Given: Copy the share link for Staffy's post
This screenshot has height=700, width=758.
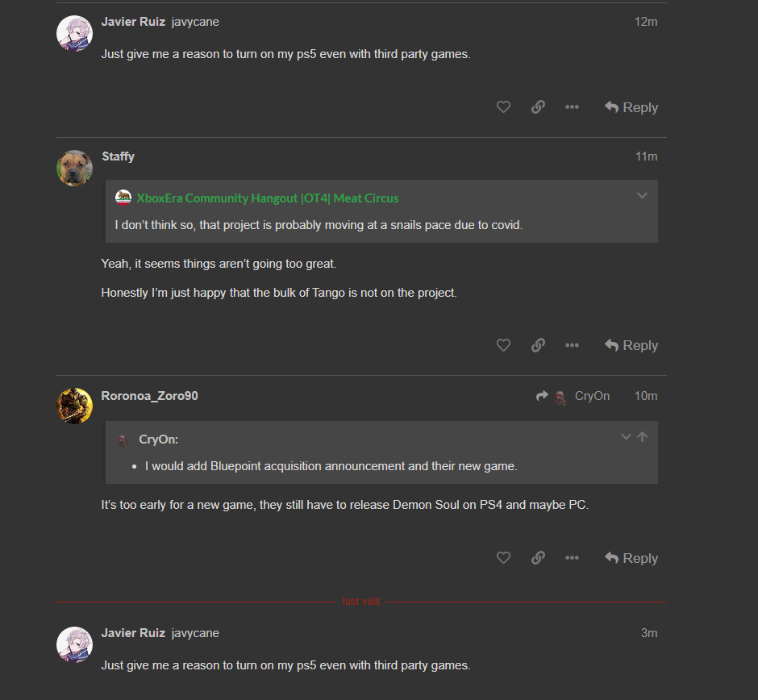Looking at the screenshot, I should pos(538,345).
